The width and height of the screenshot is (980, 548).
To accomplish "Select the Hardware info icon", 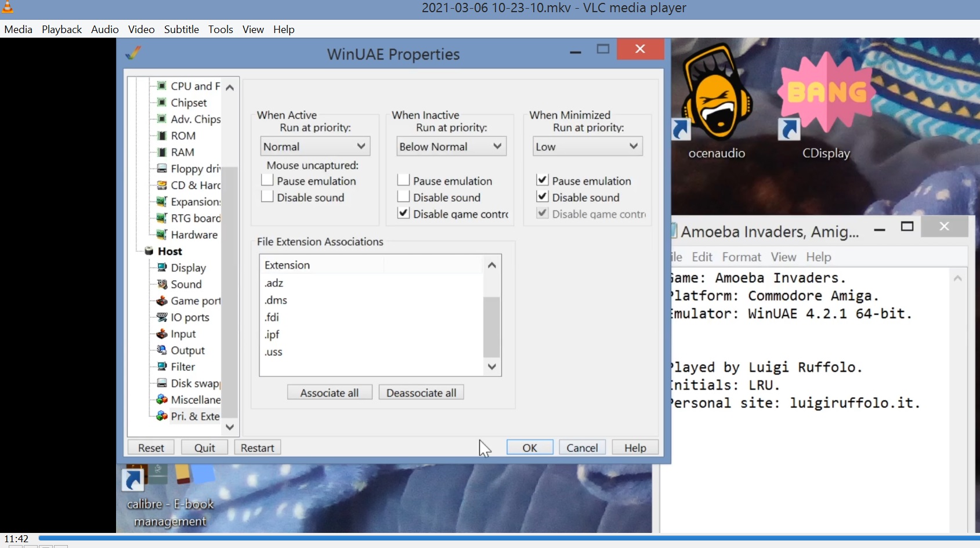I will point(162,234).
